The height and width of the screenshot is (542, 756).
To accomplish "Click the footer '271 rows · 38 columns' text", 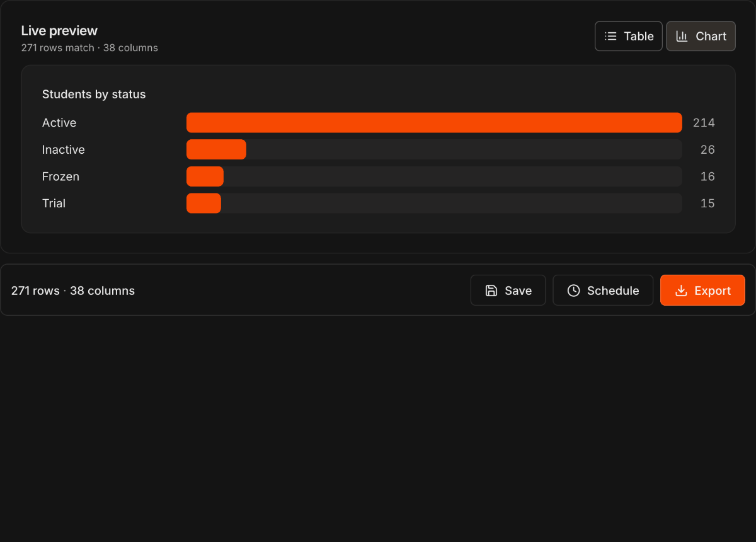I will (73, 291).
